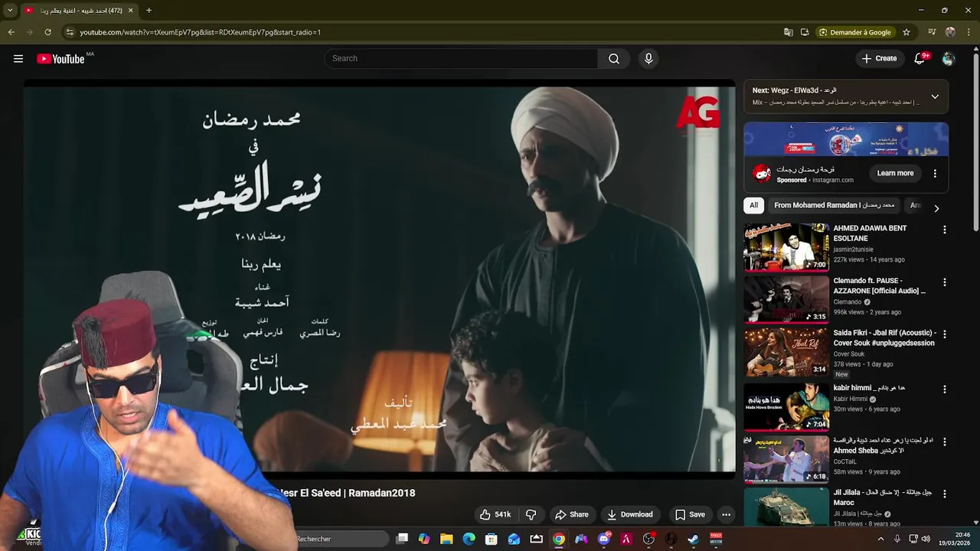This screenshot has width=980, height=551.
Task: Open Outlook mail from taskbar
Action: pyautogui.click(x=514, y=539)
